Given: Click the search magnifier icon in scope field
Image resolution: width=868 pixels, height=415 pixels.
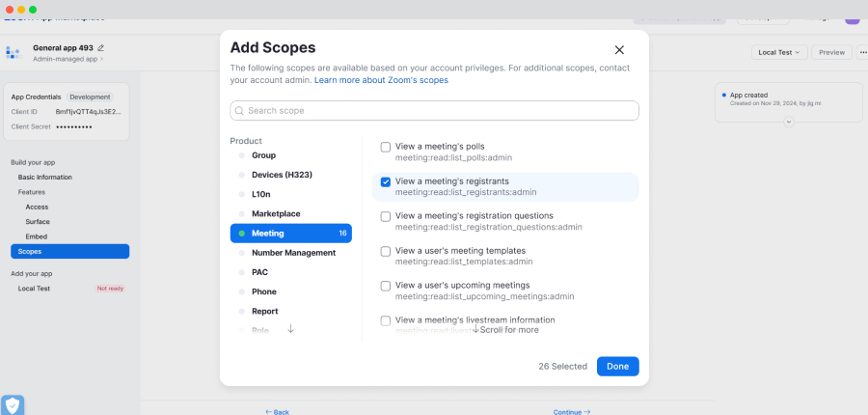Looking at the screenshot, I should (239, 111).
